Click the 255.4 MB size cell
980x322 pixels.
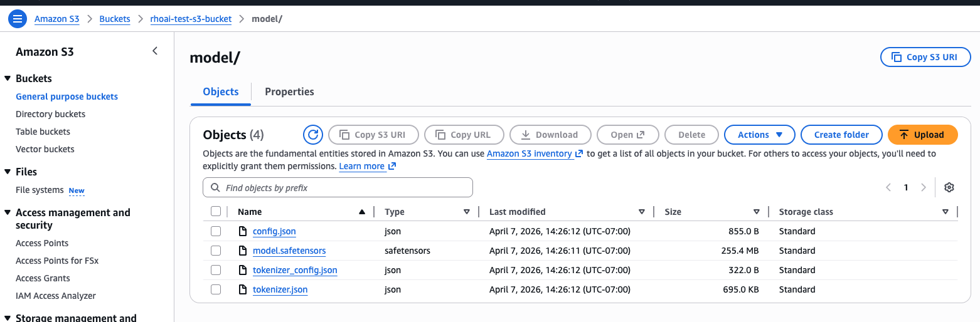(x=740, y=251)
